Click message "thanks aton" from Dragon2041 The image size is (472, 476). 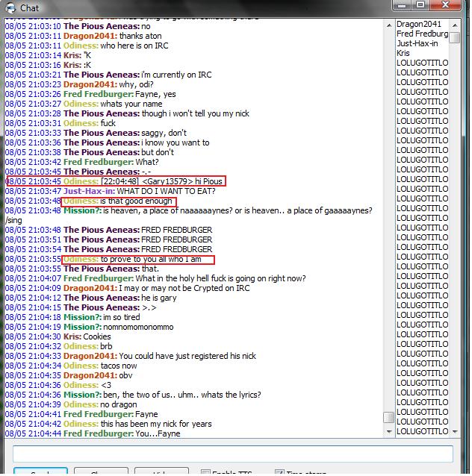(140, 36)
